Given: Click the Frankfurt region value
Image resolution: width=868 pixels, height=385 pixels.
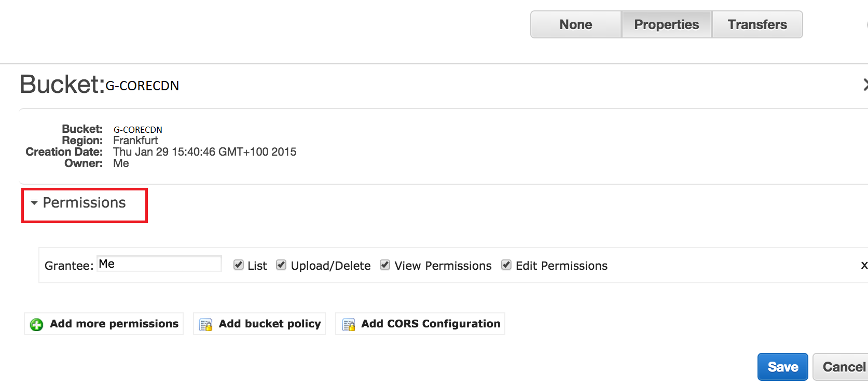Looking at the screenshot, I should click(135, 141).
